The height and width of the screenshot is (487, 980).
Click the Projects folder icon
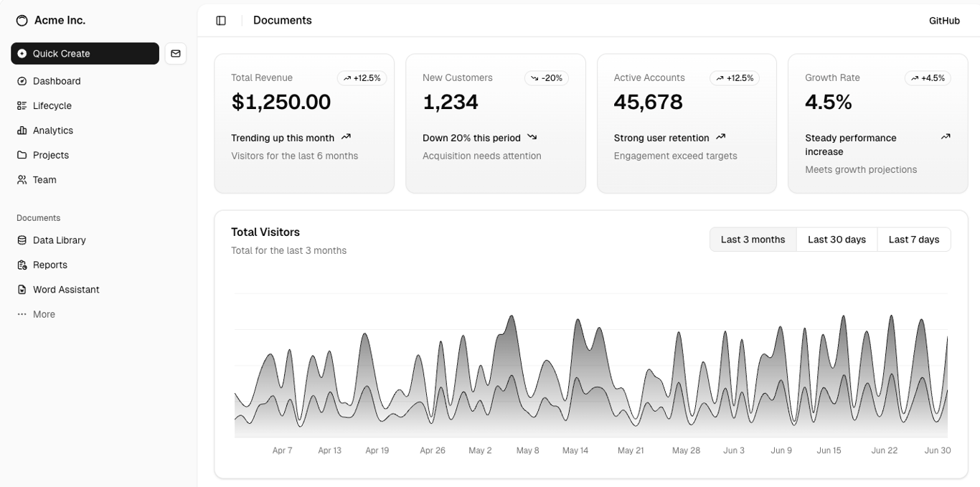pyautogui.click(x=22, y=155)
